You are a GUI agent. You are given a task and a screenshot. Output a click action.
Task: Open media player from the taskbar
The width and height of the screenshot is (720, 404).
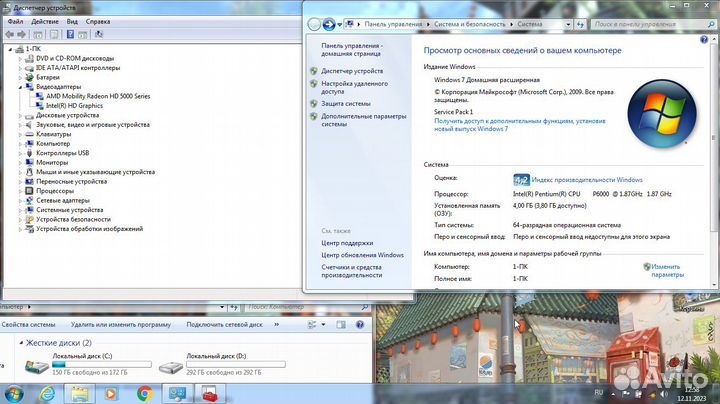111,394
